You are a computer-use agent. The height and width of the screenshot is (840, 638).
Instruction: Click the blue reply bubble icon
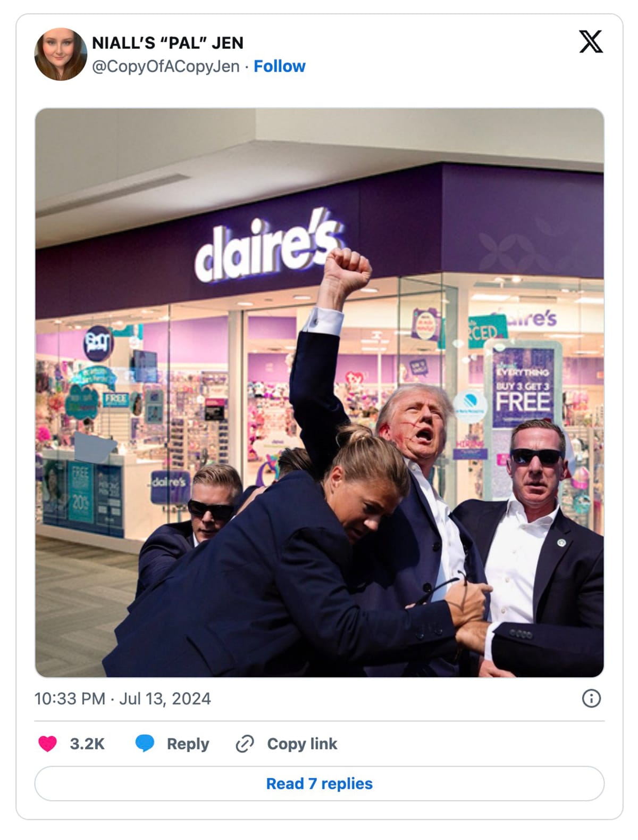tap(145, 743)
